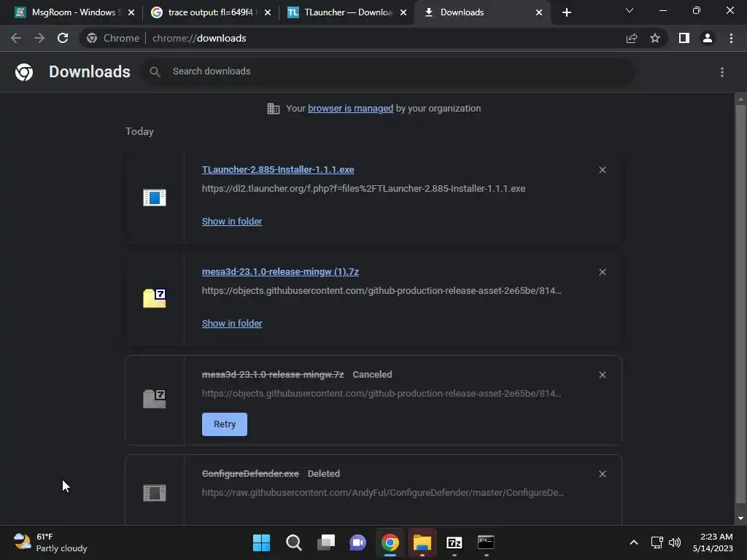The width and height of the screenshot is (747, 560).
Task: Remove canceled mesa3d download from list
Action: pyautogui.click(x=602, y=375)
